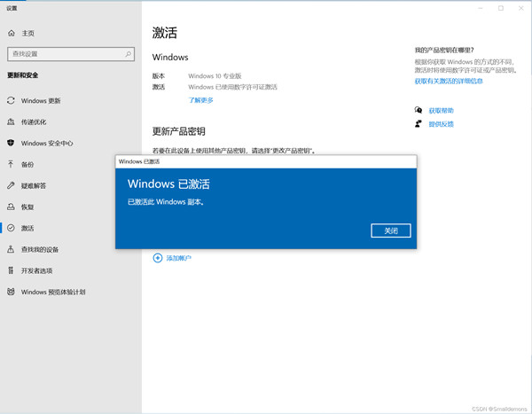Follow the 了解更多 link
532x414 pixels.
click(200, 100)
